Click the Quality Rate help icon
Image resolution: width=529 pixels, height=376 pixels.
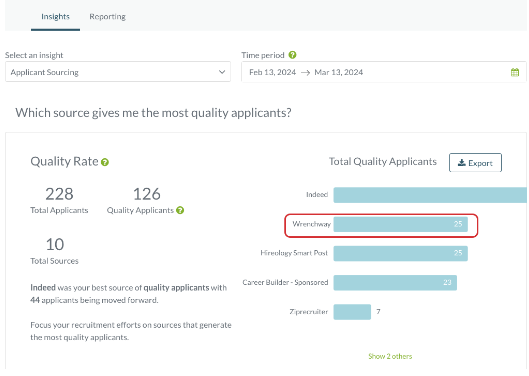coord(105,162)
